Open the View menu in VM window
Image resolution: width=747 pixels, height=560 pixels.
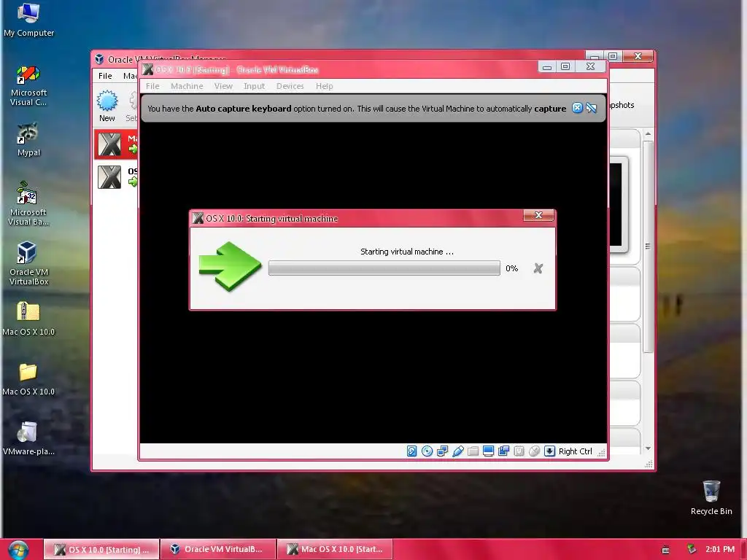tap(223, 86)
